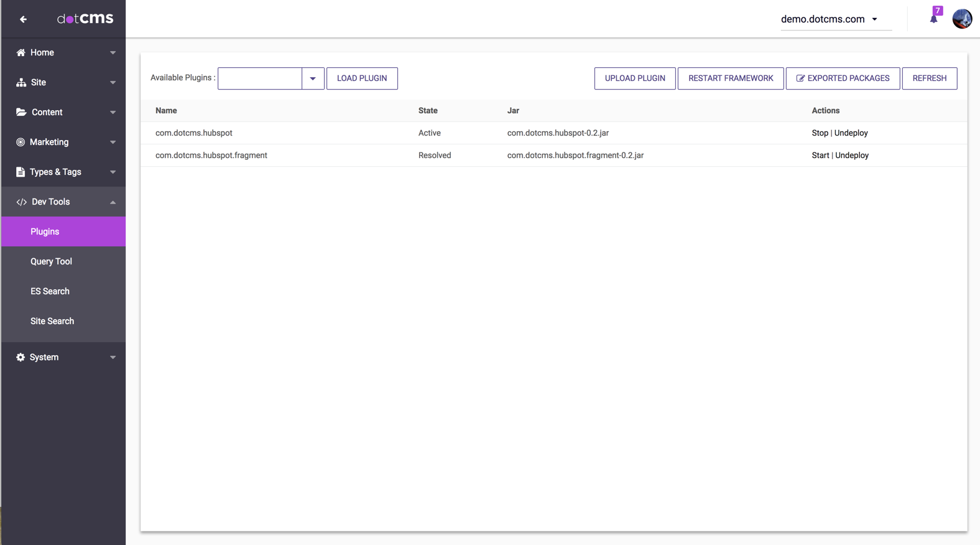Click the Marketing target icon

coord(21,142)
